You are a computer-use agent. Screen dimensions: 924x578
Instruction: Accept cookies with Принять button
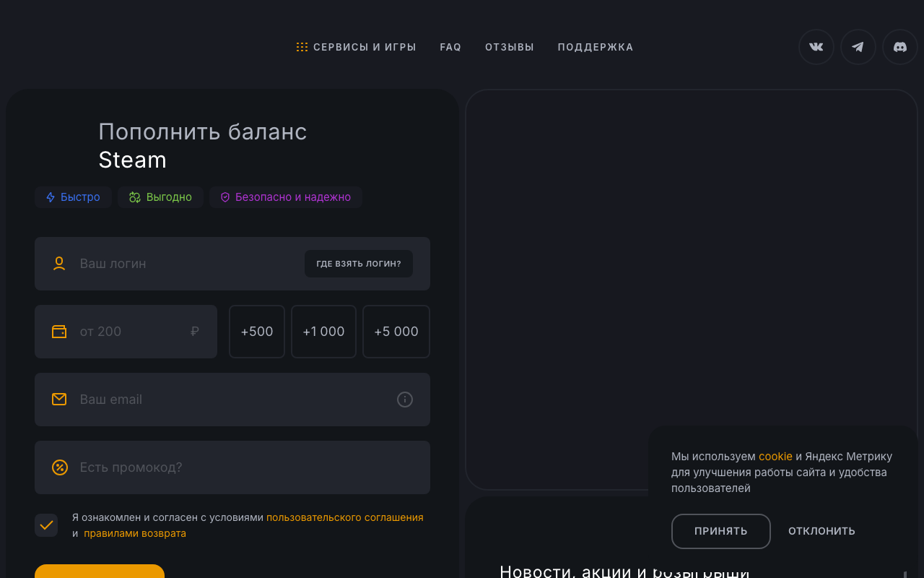720,531
